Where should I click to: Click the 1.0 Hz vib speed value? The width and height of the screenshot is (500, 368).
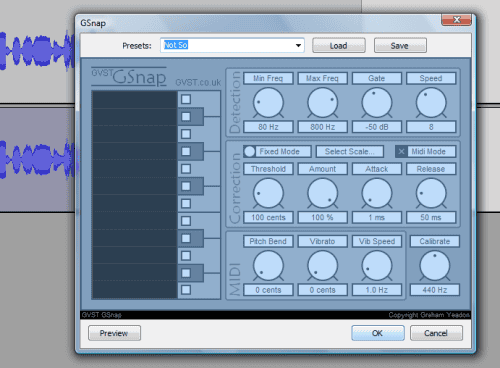tap(377, 290)
